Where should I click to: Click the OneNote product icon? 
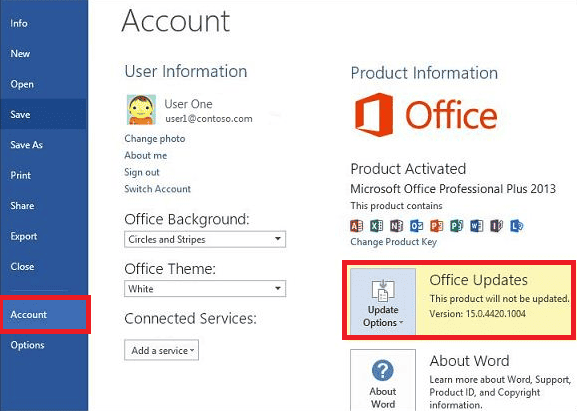coord(396,226)
